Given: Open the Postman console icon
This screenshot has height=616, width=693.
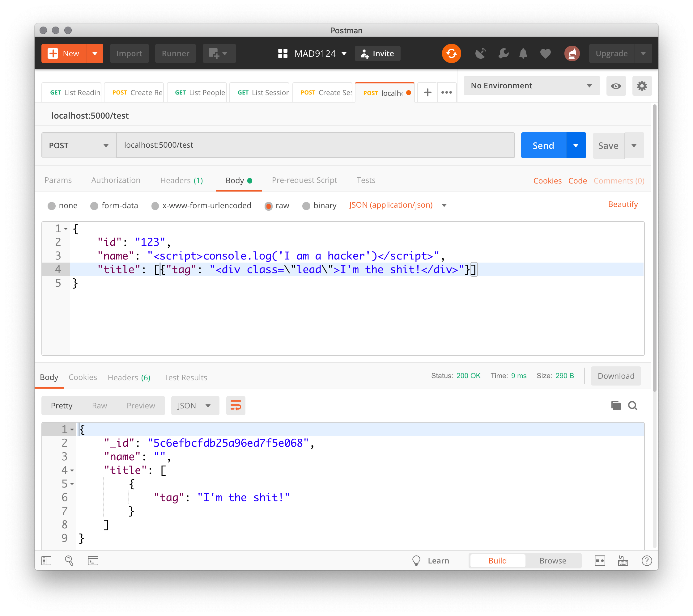Looking at the screenshot, I should click(93, 561).
